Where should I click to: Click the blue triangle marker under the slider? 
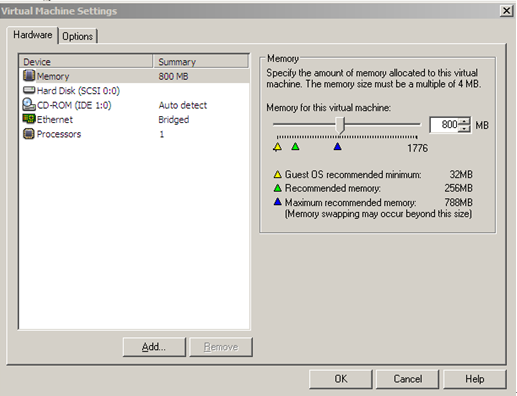[x=337, y=146]
